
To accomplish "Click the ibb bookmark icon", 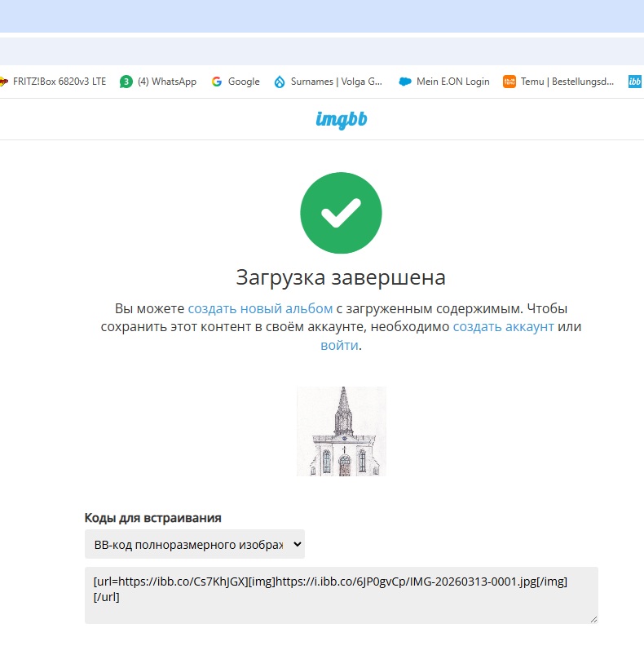I will [x=635, y=82].
